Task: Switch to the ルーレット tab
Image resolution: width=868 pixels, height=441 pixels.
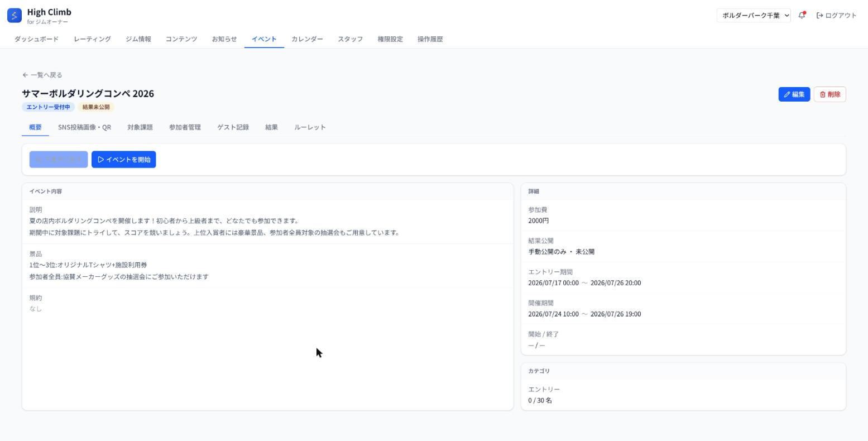Action: pos(310,127)
